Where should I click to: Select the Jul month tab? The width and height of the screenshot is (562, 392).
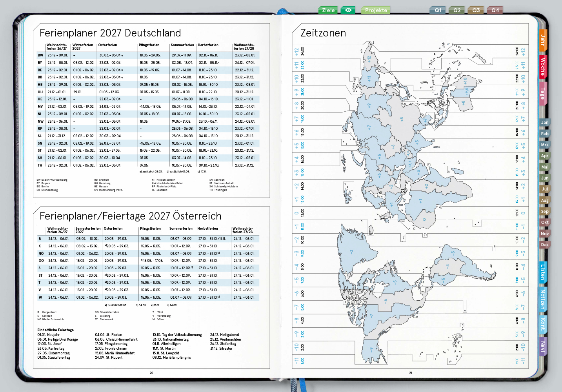pyautogui.click(x=545, y=189)
